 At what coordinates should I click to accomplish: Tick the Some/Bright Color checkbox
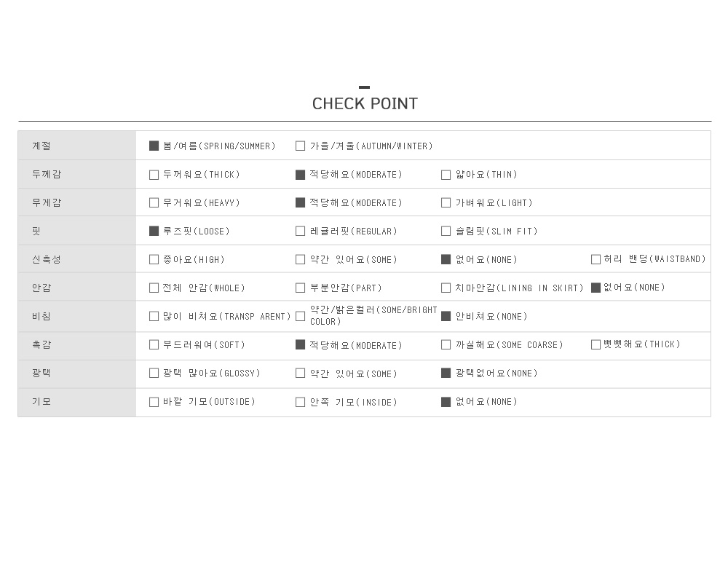[x=300, y=316]
